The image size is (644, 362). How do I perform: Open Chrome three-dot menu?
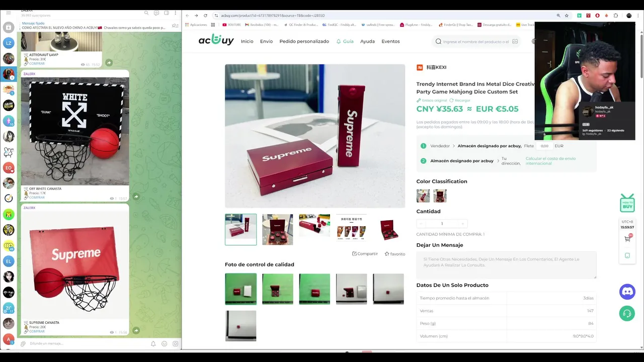638,16
